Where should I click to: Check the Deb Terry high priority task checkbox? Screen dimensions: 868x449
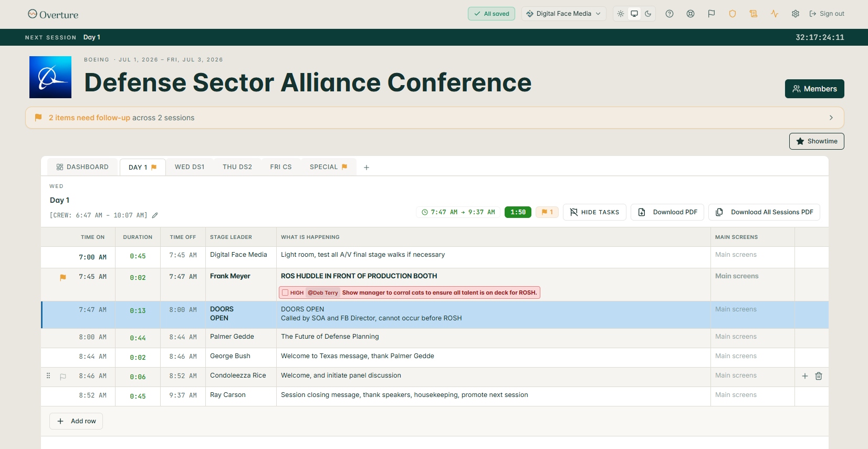pos(285,293)
